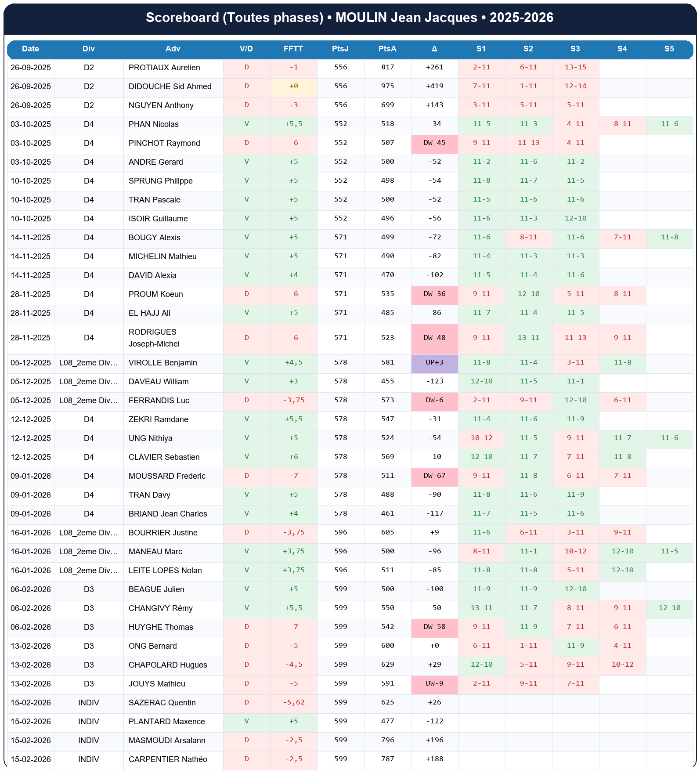Click the -5,62 FFTT value
This screenshot has height=773, width=700.
click(293, 703)
